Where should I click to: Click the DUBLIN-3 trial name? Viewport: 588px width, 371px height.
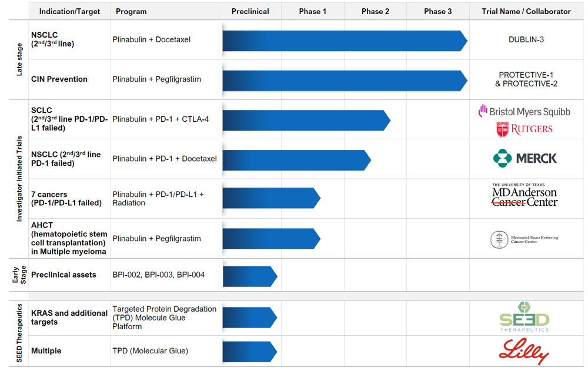tap(526, 39)
